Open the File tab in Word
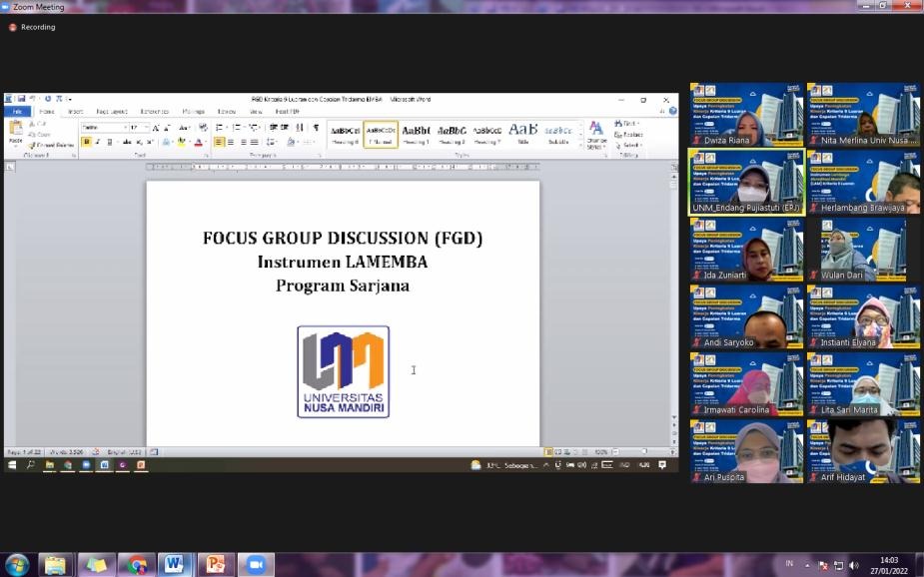 [16, 112]
